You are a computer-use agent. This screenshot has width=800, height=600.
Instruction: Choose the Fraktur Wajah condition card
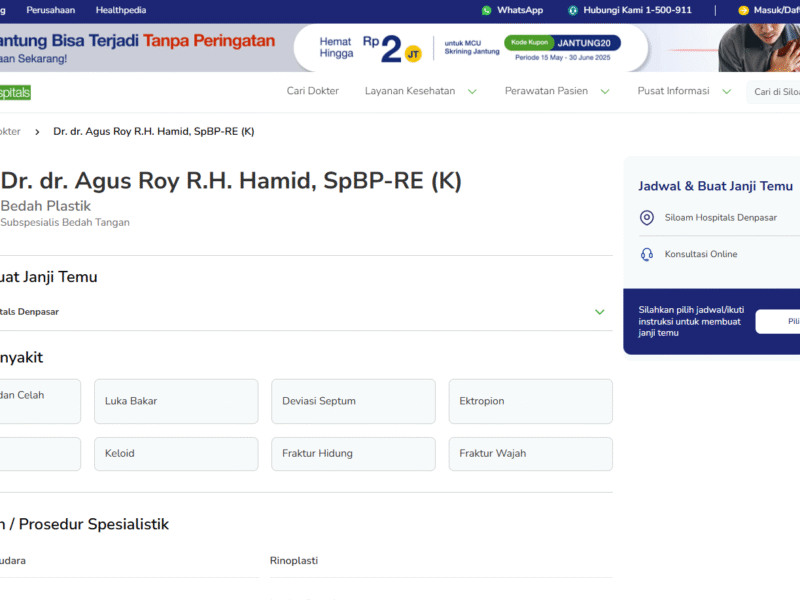(530, 454)
